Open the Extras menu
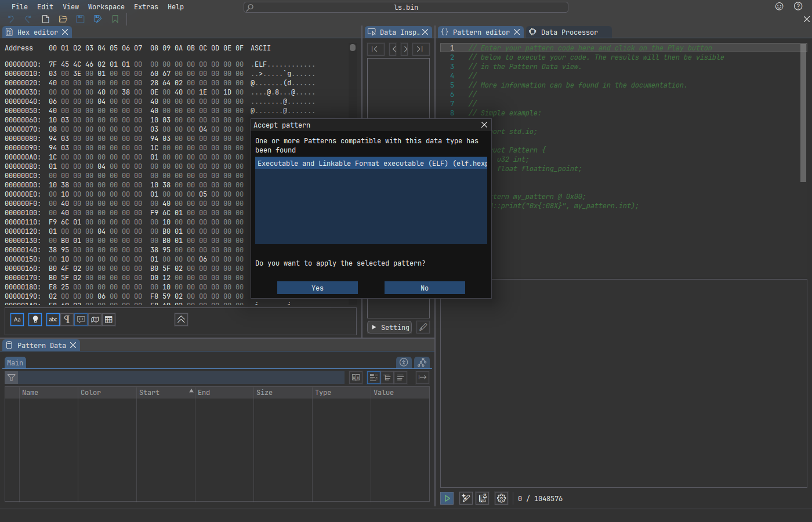 (146, 7)
